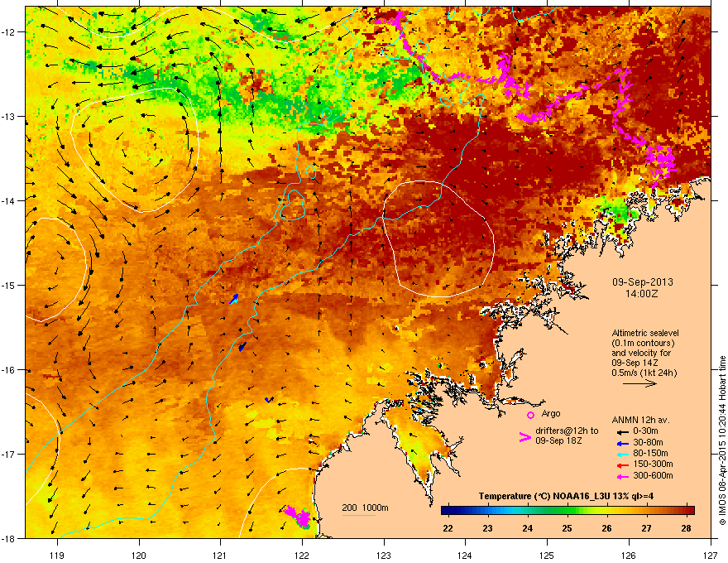This screenshot has height=563, width=728.
Task: Click the 'drifters@12h to' legend label
Action: click(x=567, y=431)
